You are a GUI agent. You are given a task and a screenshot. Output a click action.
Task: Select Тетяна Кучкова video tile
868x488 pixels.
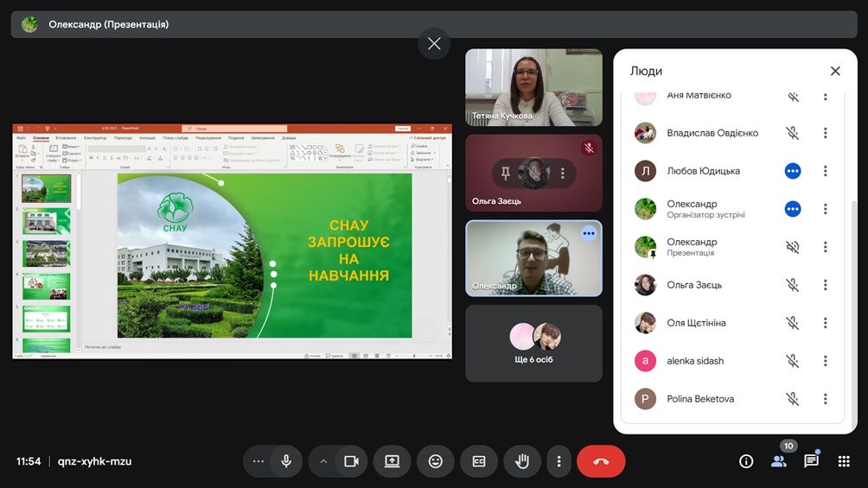click(533, 87)
